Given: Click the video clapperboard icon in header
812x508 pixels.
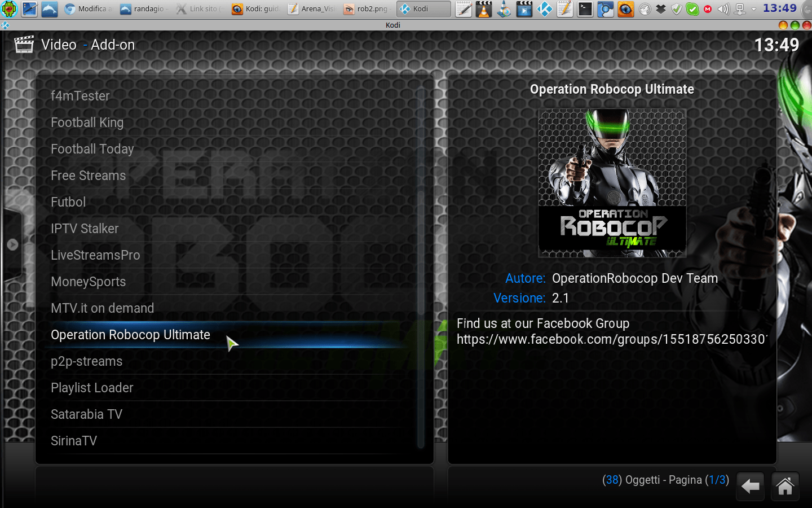Looking at the screenshot, I should tap(24, 45).
